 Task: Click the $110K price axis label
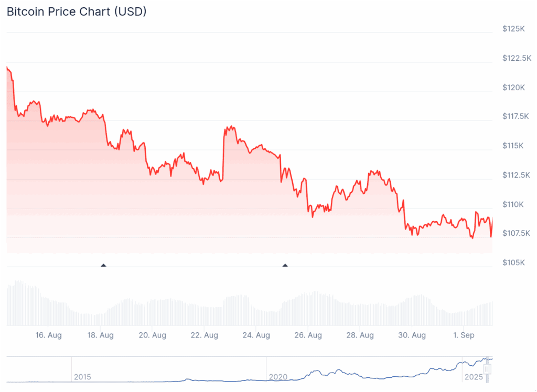click(513, 204)
